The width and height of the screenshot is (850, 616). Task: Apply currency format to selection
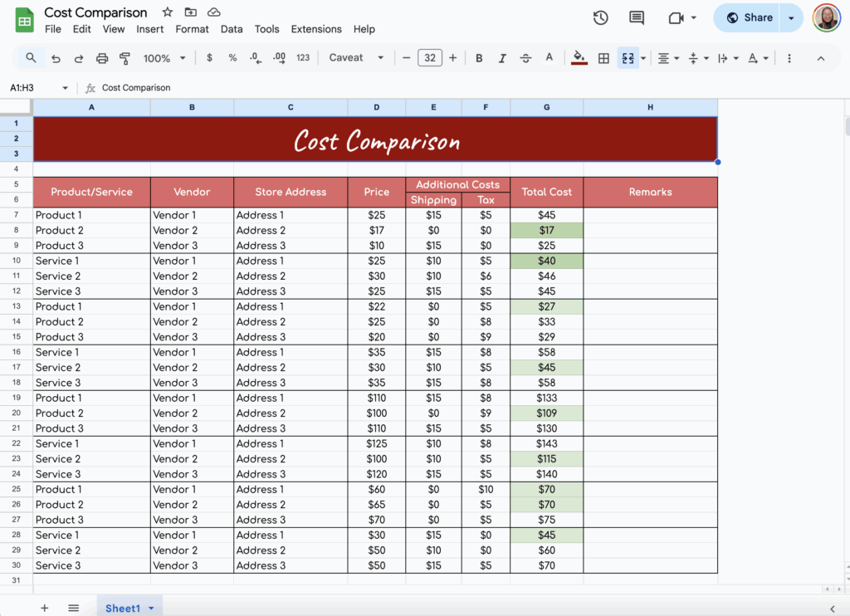click(209, 59)
